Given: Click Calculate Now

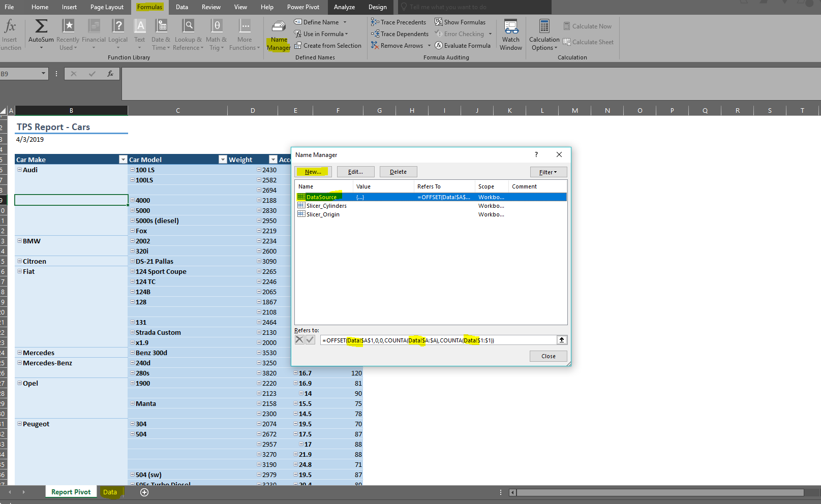Looking at the screenshot, I should tap(588, 26).
